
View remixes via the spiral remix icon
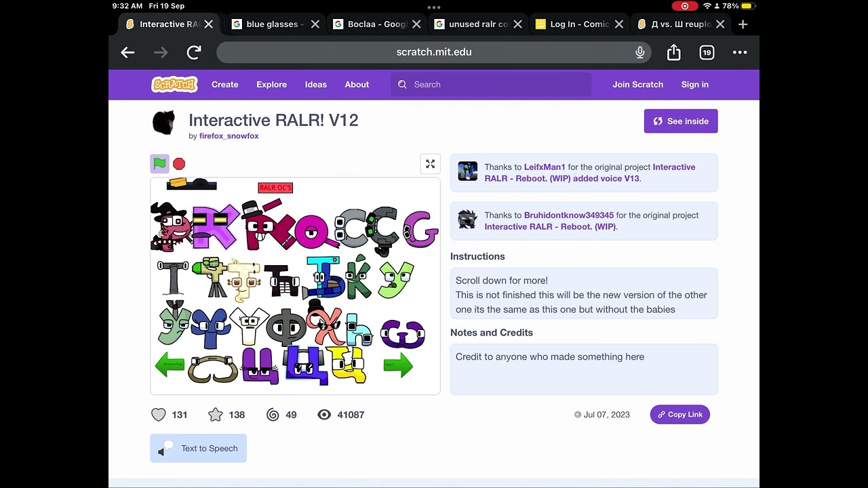click(273, 414)
